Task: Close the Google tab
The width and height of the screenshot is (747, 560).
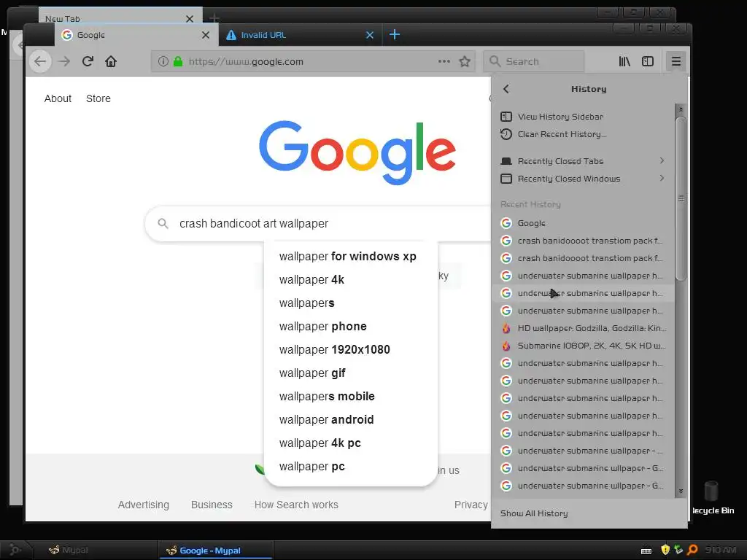Action: coord(206,35)
